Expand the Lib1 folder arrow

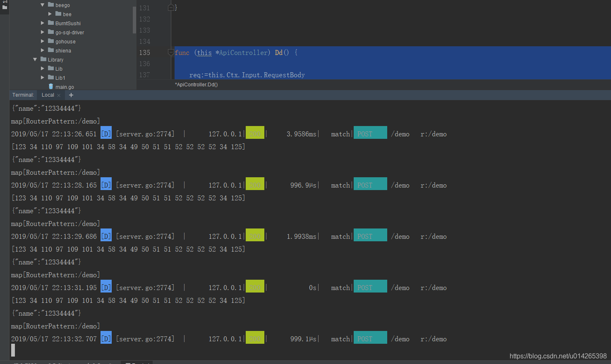click(x=43, y=78)
